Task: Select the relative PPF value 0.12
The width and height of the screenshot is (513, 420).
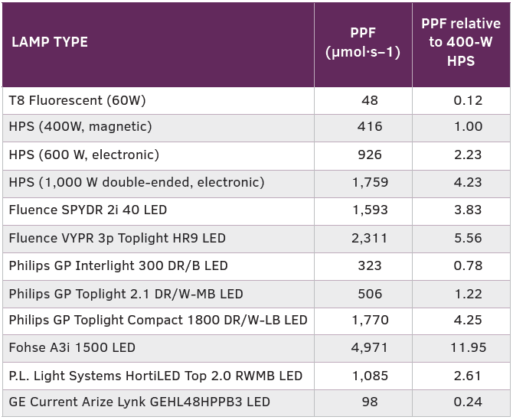Action: [x=468, y=100]
